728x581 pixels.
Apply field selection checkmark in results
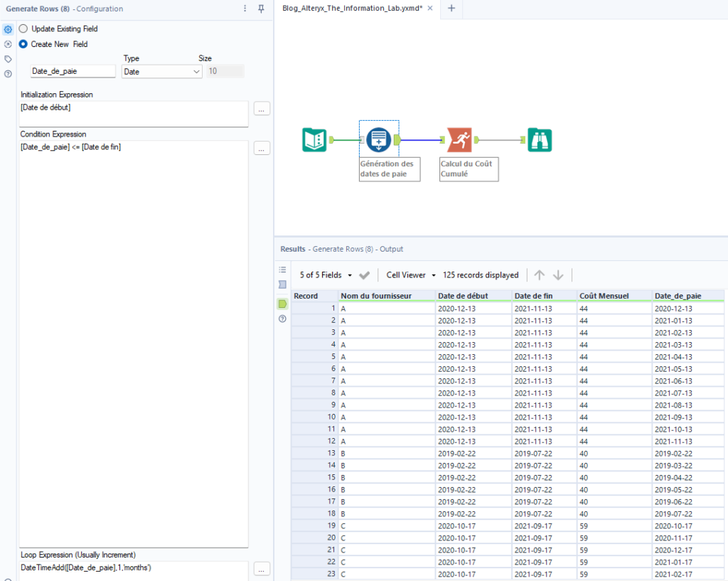[x=365, y=275]
